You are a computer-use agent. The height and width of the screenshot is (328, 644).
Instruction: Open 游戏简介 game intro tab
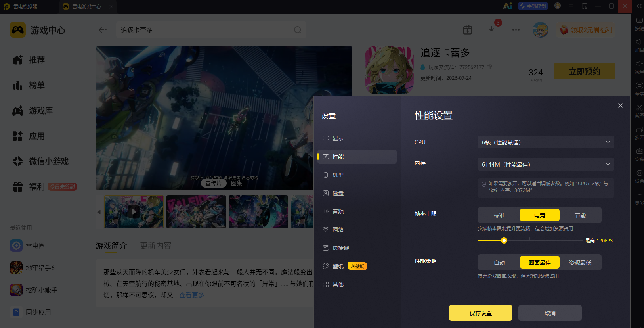pos(111,246)
